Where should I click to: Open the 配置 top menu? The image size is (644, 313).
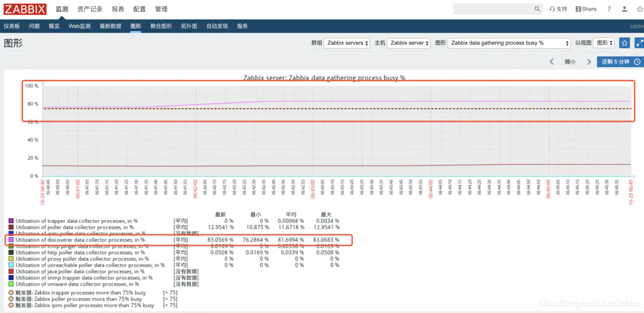pyautogui.click(x=140, y=9)
